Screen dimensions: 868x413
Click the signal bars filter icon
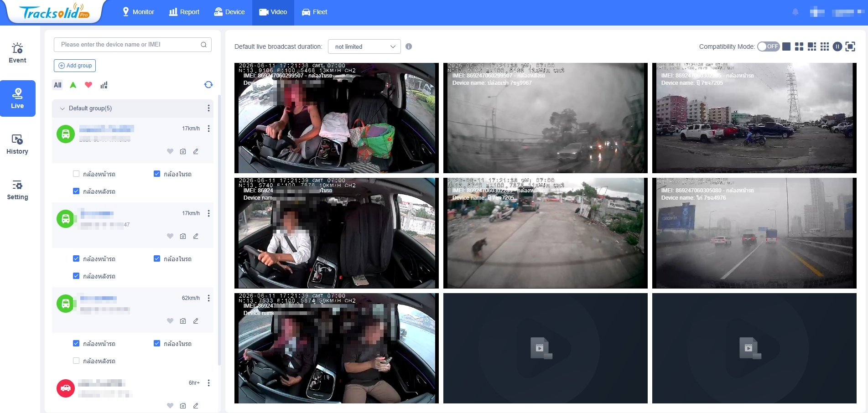tap(104, 85)
